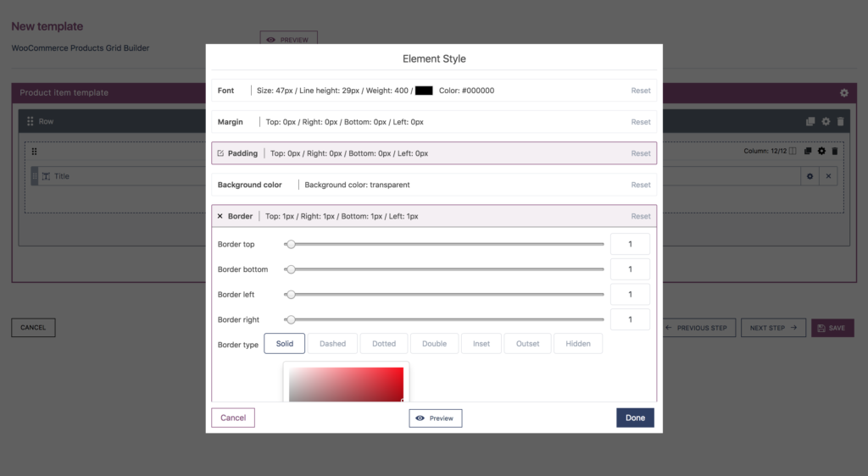Collapse Border section with X icon
Image resolution: width=868 pixels, height=476 pixels.
click(220, 216)
